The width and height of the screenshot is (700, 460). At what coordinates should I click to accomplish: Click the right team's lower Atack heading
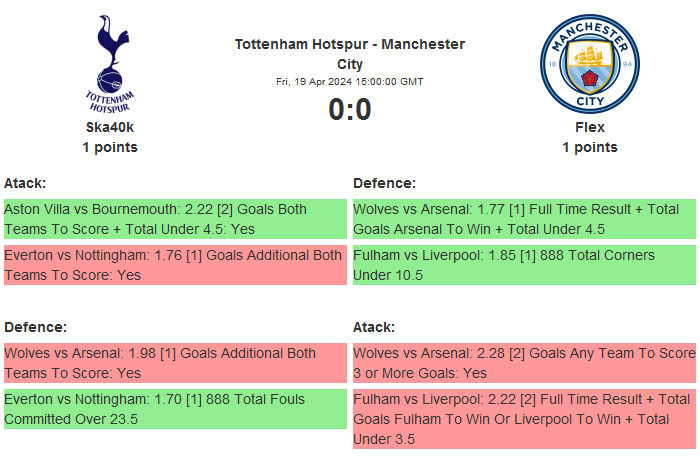click(374, 327)
